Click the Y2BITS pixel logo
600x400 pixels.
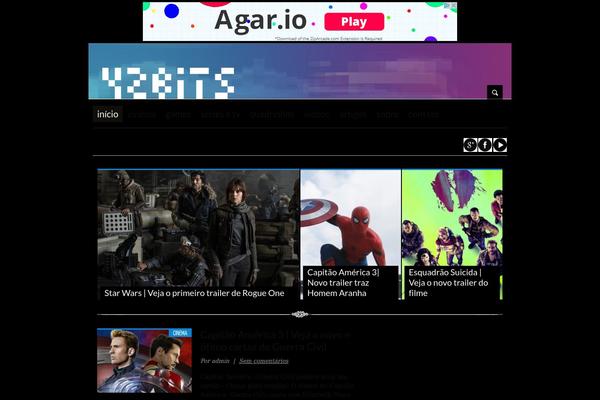pyautogui.click(x=168, y=83)
